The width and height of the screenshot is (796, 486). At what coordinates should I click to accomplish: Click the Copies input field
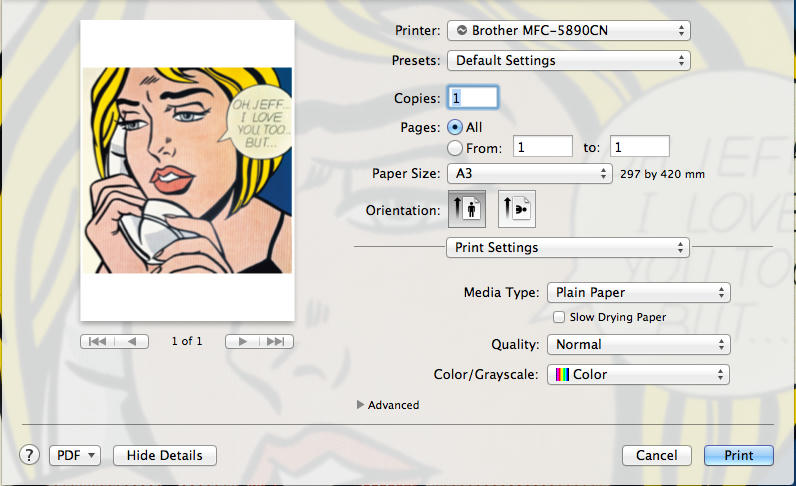[x=473, y=98]
